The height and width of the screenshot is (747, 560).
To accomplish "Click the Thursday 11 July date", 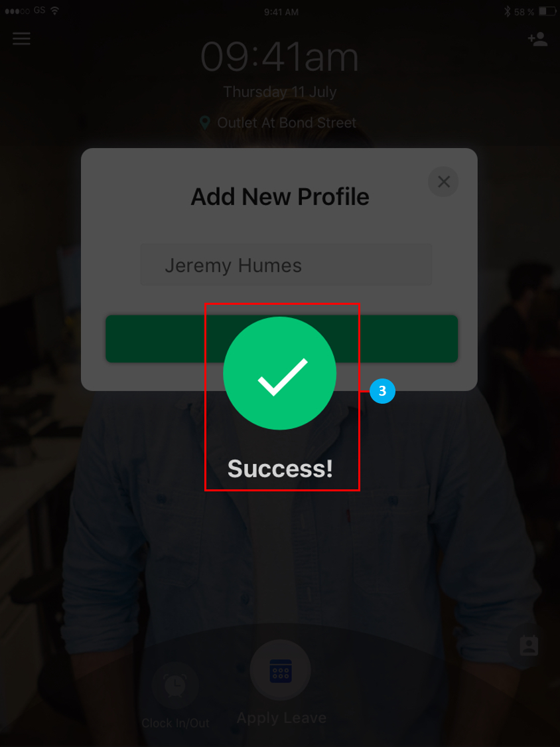I will point(280,92).
